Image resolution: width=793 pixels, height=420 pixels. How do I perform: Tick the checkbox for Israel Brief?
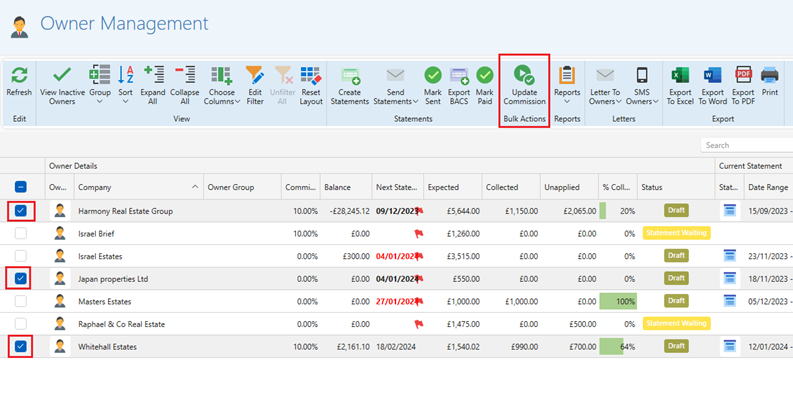pyautogui.click(x=21, y=233)
